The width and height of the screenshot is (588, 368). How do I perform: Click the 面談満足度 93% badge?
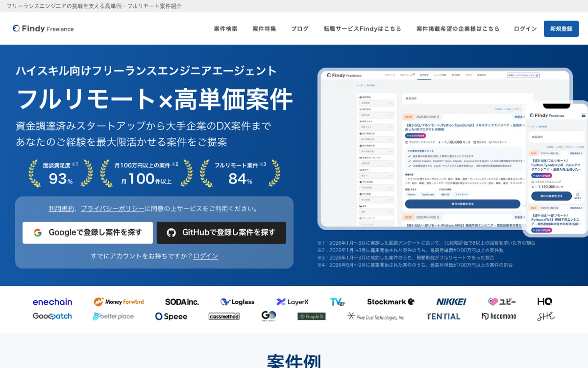pos(61,174)
